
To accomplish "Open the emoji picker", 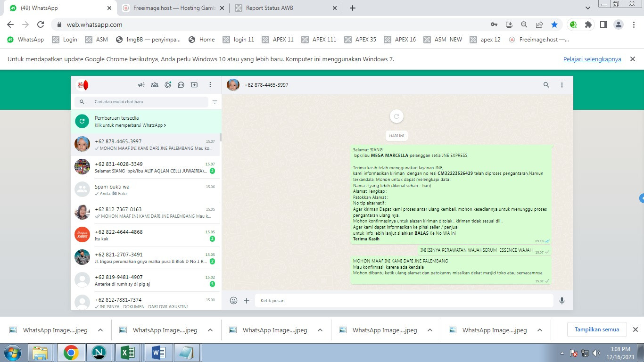I will 233,300.
